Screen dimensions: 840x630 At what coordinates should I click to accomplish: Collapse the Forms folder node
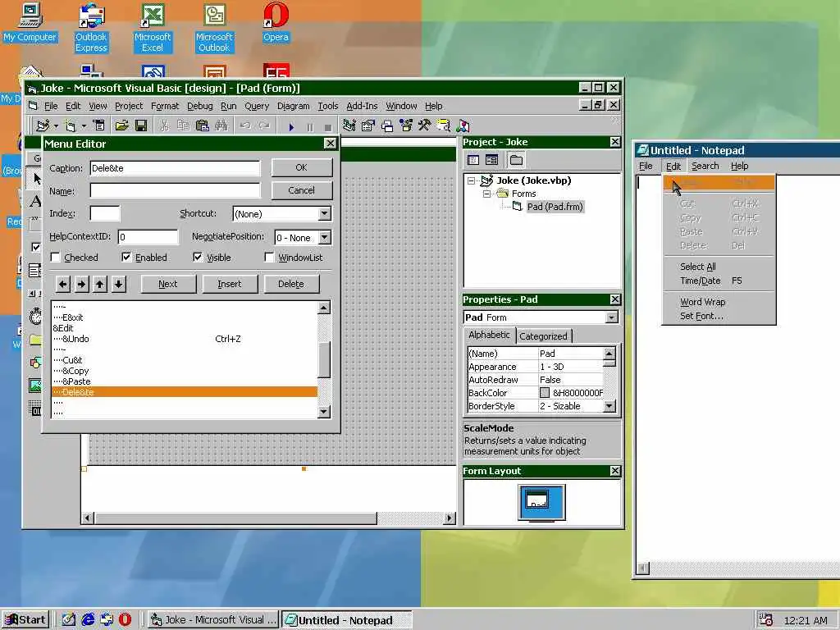tap(486, 194)
